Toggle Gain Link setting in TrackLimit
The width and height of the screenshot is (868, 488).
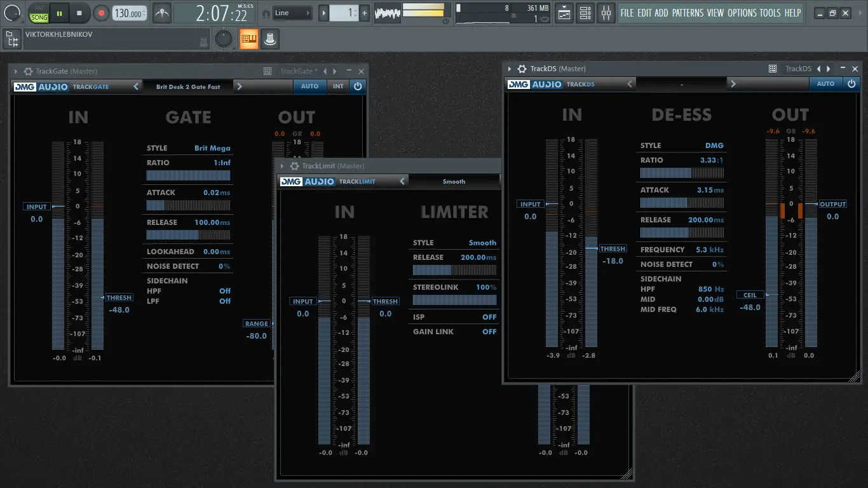tap(454, 332)
